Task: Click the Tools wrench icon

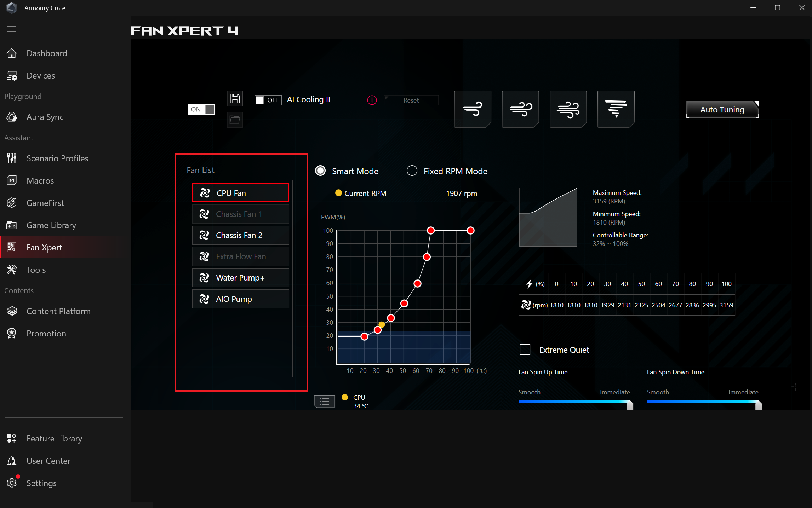Action: point(12,270)
